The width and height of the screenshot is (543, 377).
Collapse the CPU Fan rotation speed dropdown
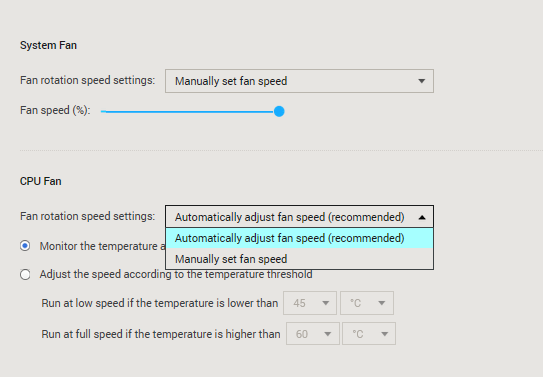coord(299,217)
